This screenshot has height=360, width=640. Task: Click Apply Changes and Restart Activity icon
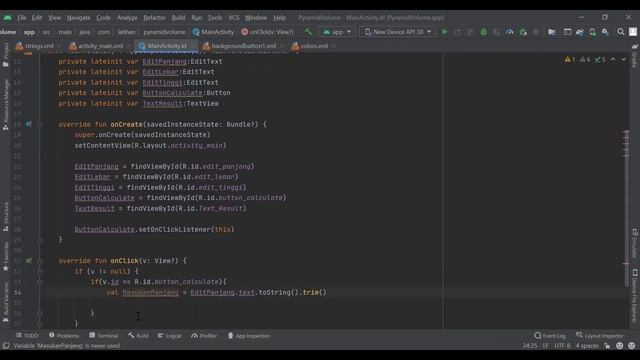point(458,32)
